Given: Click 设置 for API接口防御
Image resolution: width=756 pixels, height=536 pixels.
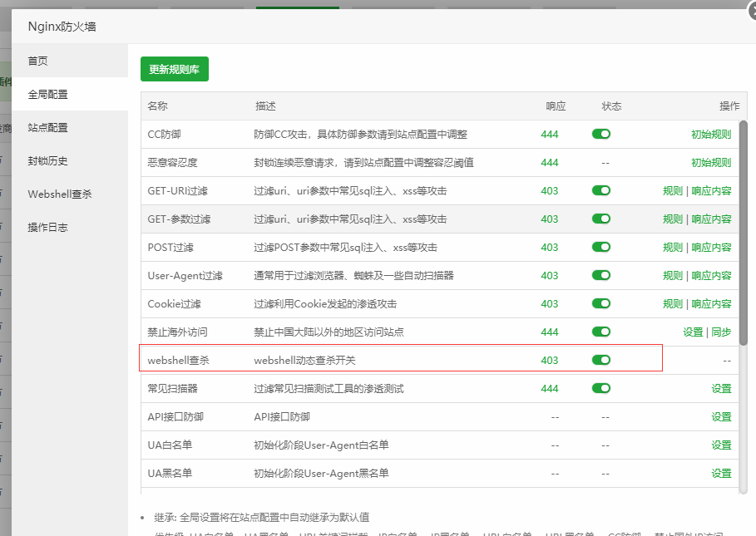Looking at the screenshot, I should (721, 416).
